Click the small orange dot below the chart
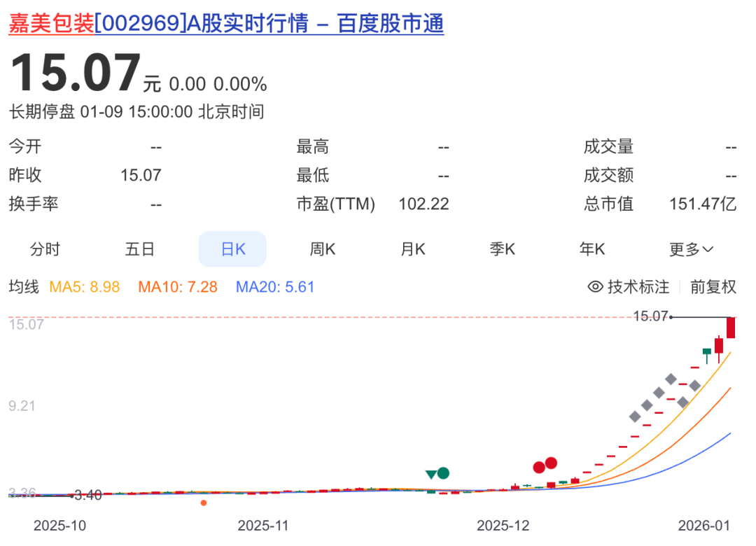Image resolution: width=756 pixels, height=546 pixels. coord(204,503)
